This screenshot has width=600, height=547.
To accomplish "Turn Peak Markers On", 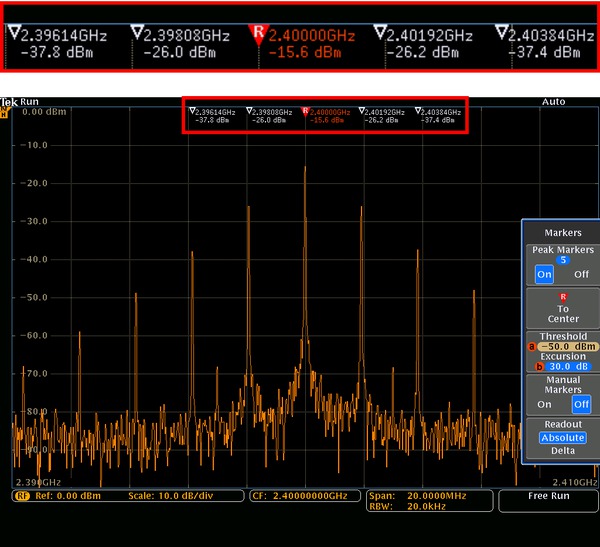I will (x=544, y=274).
